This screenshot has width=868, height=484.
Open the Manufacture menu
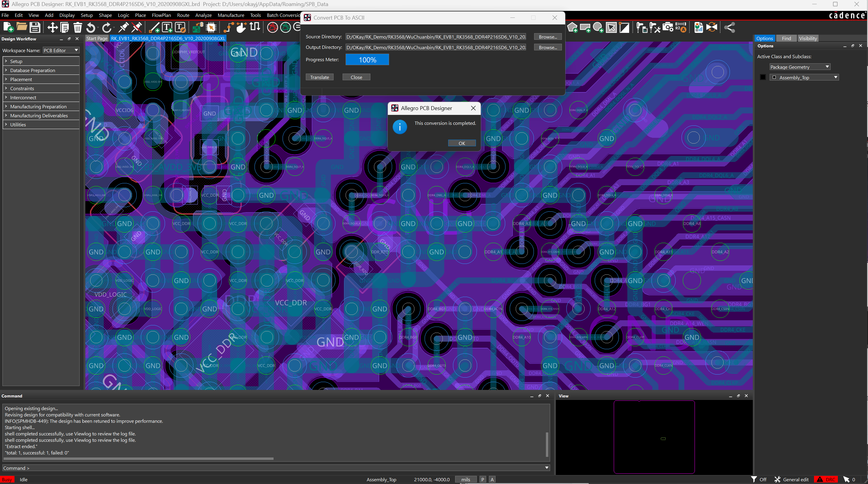pyautogui.click(x=231, y=15)
